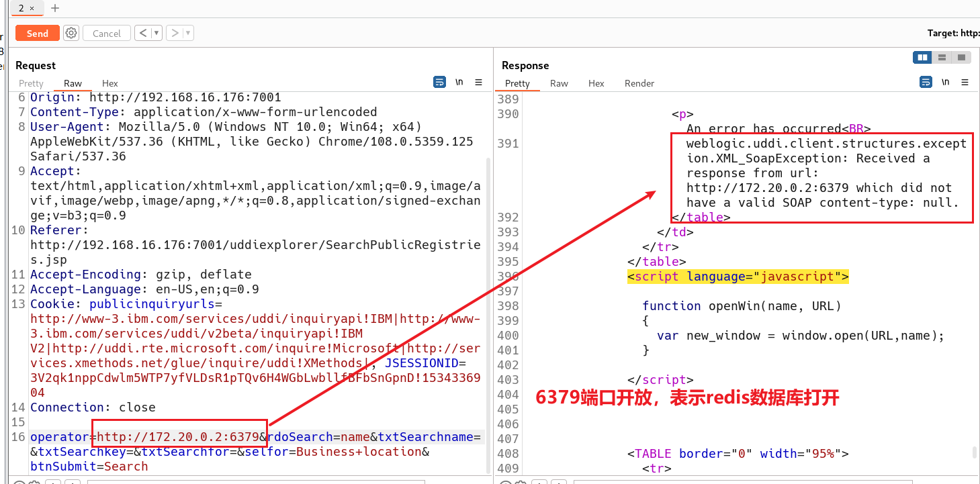Click 'function openWin(name, URL)' line
The width and height of the screenshot is (980, 484).
(742, 306)
